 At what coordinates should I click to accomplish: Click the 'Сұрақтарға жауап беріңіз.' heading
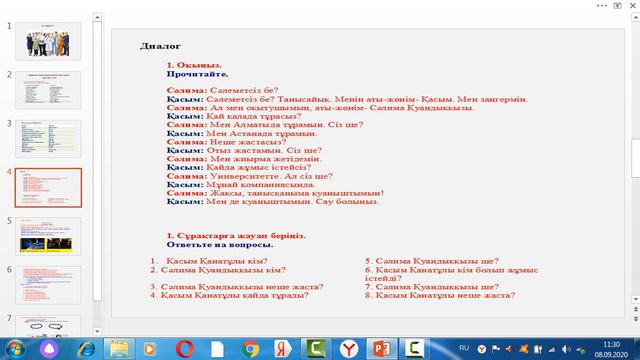tap(241, 236)
